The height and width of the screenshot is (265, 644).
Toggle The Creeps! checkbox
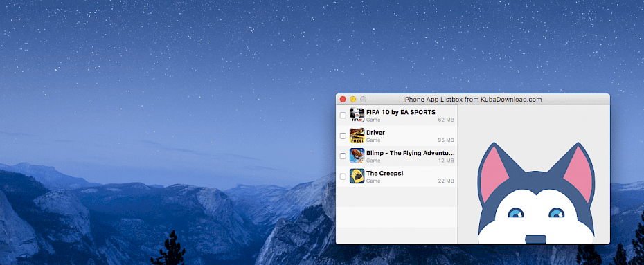coord(343,176)
